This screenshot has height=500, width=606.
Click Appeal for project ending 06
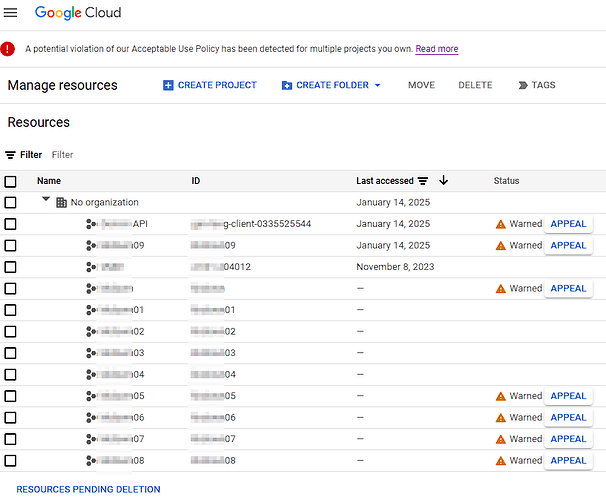click(568, 418)
